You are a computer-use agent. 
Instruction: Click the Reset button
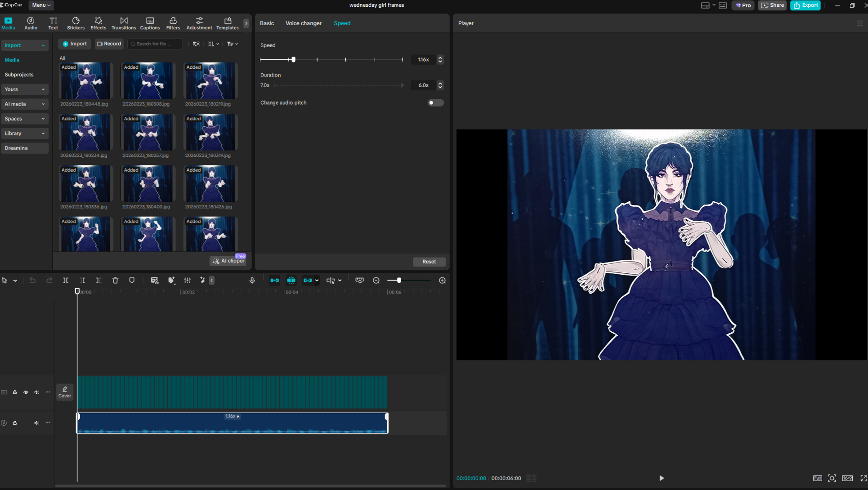point(429,262)
